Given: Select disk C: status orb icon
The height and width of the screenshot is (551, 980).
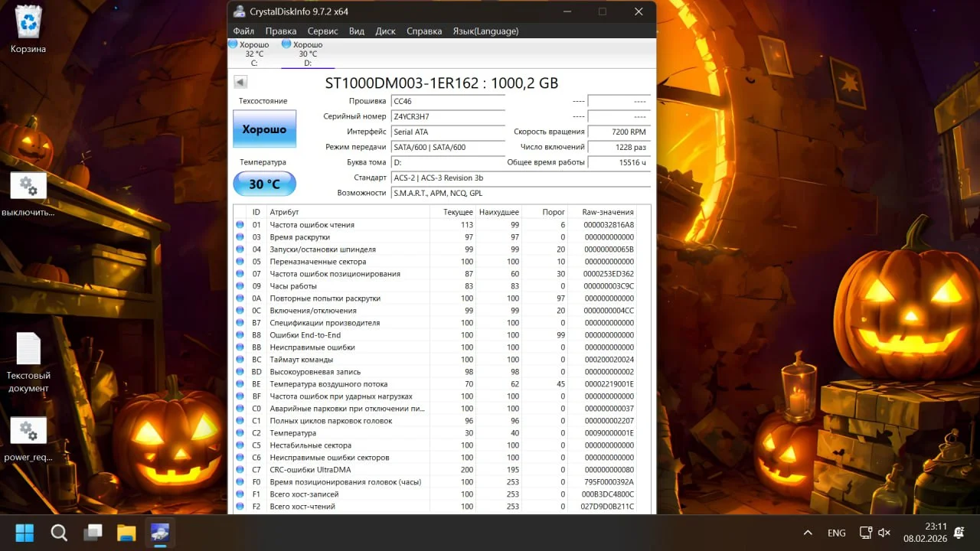Looking at the screenshot, I should [234, 44].
